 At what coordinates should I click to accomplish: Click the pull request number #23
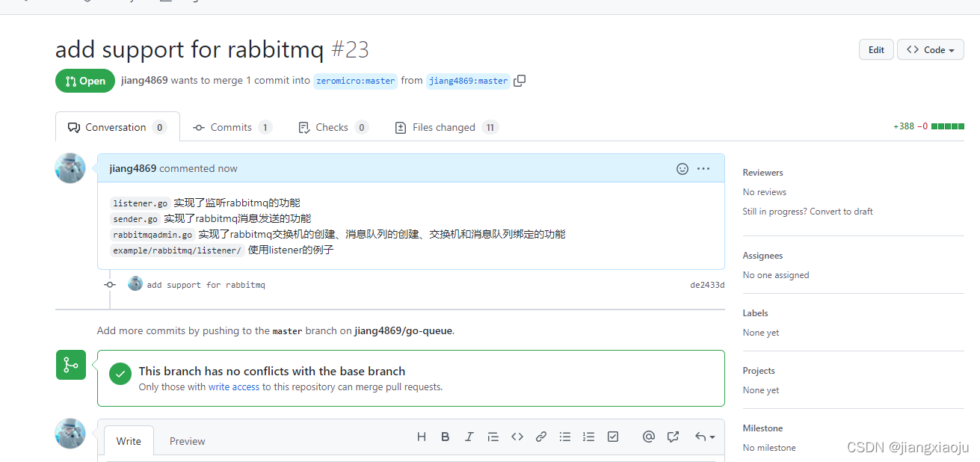pyautogui.click(x=350, y=50)
